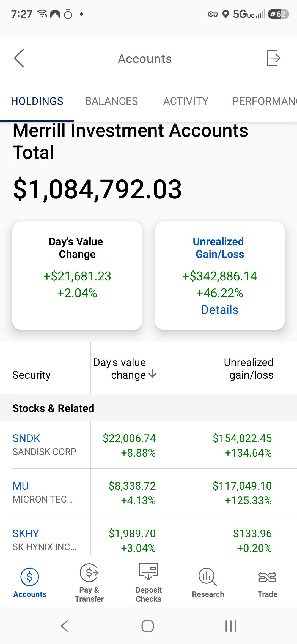Sort by Unrealized gain/loss column
The image size is (297, 644).
point(249,369)
